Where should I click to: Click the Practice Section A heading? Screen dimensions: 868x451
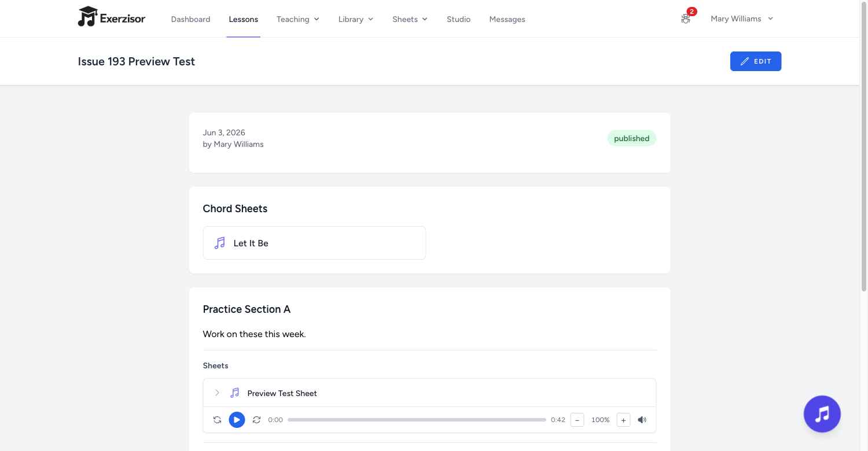tap(247, 309)
